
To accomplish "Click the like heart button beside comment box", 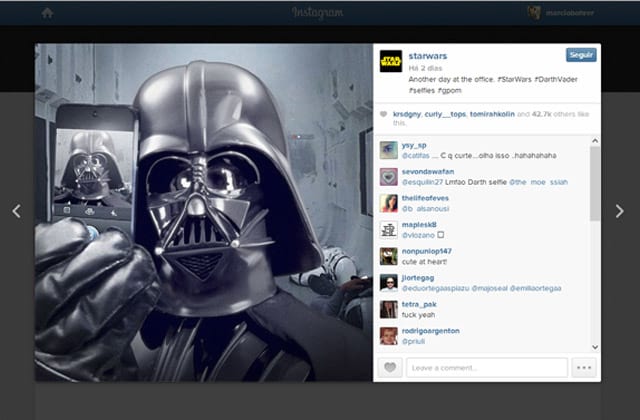I will pyautogui.click(x=390, y=368).
